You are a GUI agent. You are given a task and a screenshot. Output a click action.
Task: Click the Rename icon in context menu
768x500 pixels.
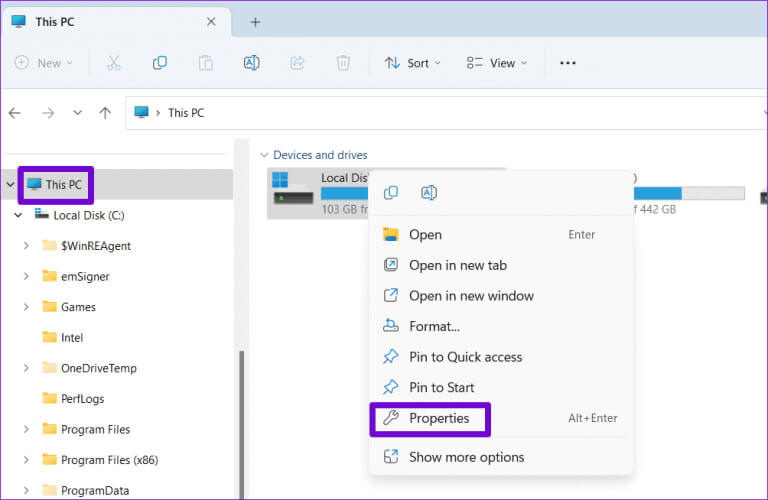[x=428, y=193]
